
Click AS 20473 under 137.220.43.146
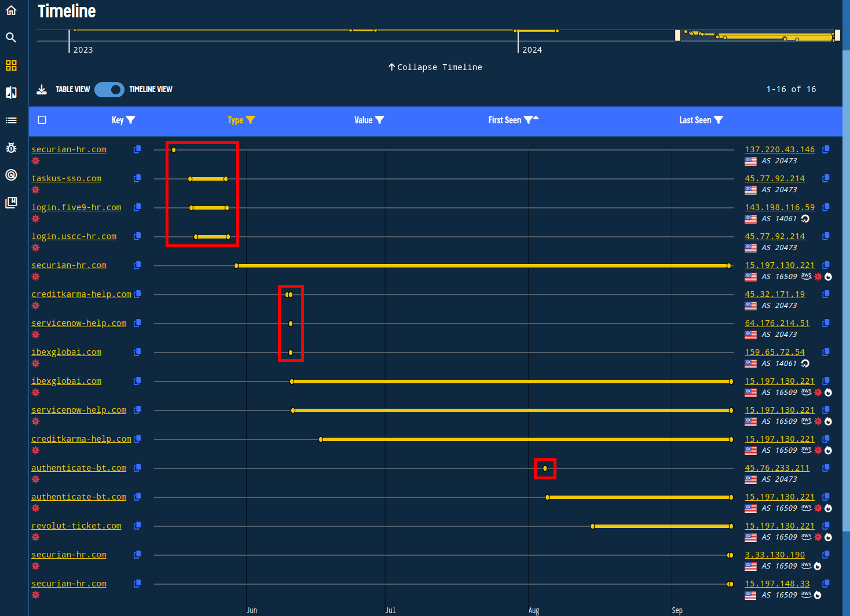tap(779, 161)
